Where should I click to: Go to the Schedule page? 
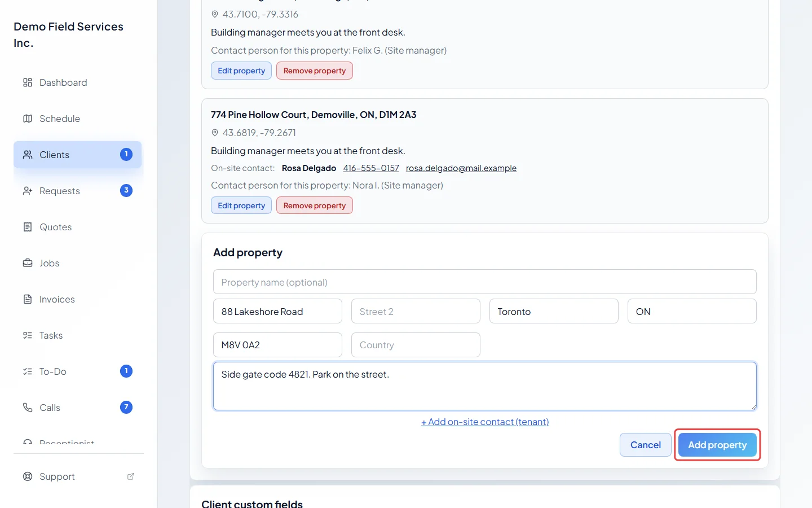point(78,119)
